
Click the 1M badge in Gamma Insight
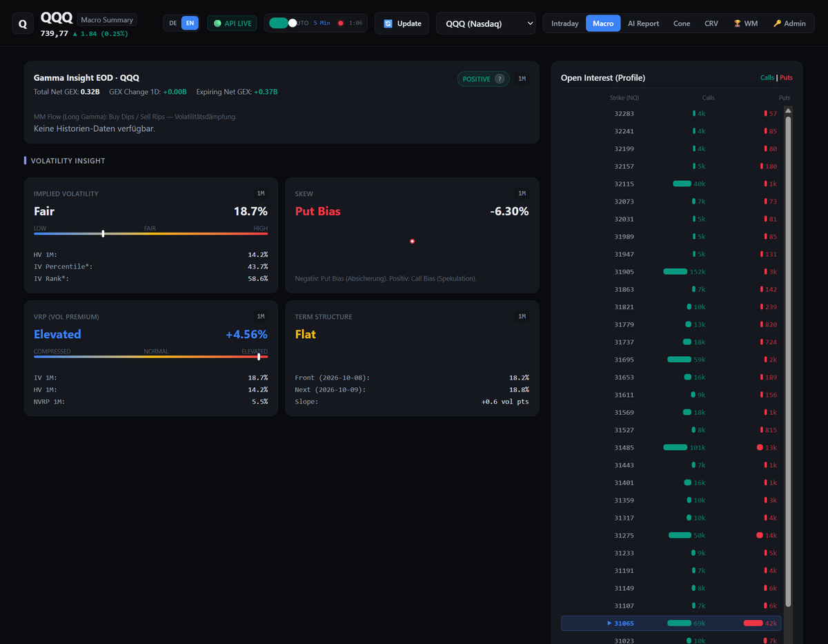coord(522,79)
